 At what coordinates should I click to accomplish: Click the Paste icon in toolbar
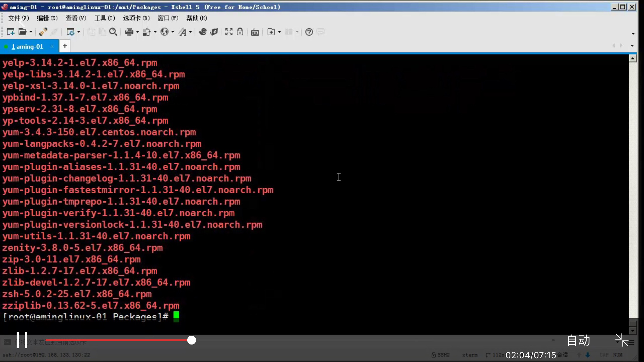102,32
